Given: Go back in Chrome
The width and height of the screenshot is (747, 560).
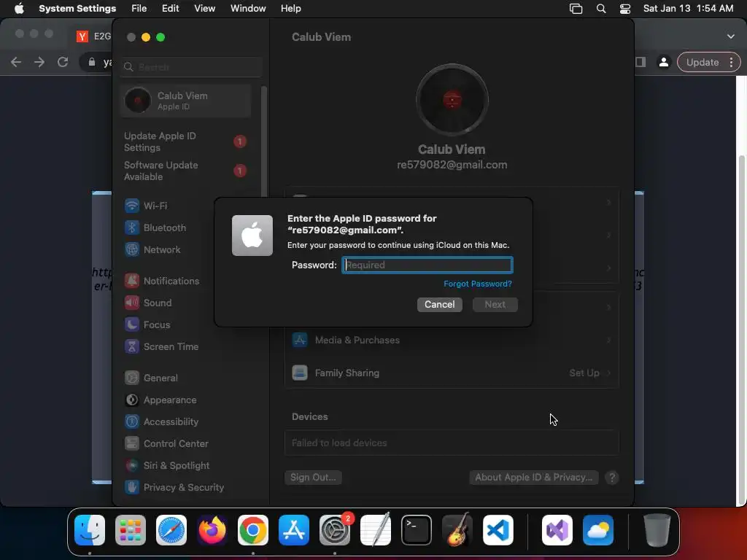Looking at the screenshot, I should tap(16, 62).
